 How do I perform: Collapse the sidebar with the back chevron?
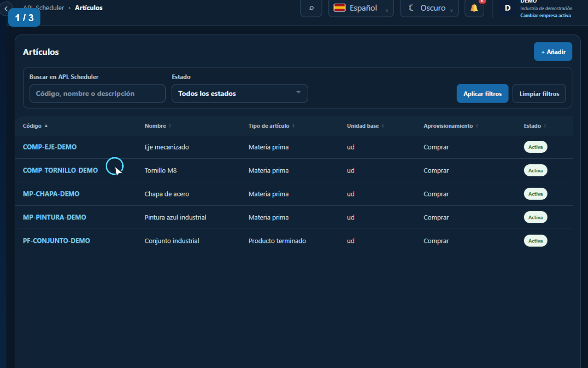(6, 8)
